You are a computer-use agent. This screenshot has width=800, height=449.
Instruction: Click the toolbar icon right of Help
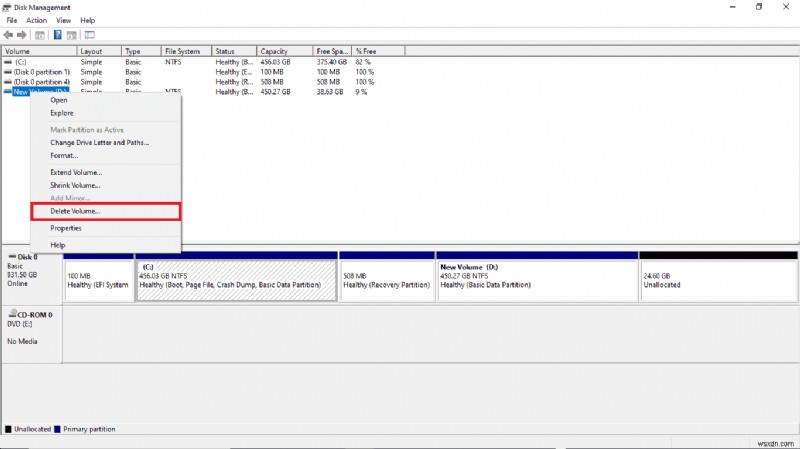click(71, 35)
